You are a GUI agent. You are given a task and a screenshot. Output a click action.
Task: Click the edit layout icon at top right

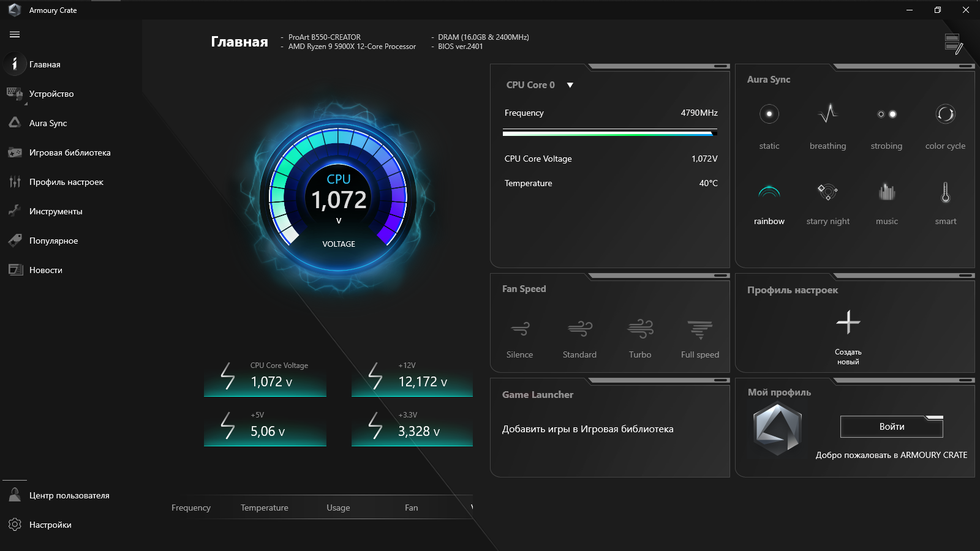[x=953, y=43]
